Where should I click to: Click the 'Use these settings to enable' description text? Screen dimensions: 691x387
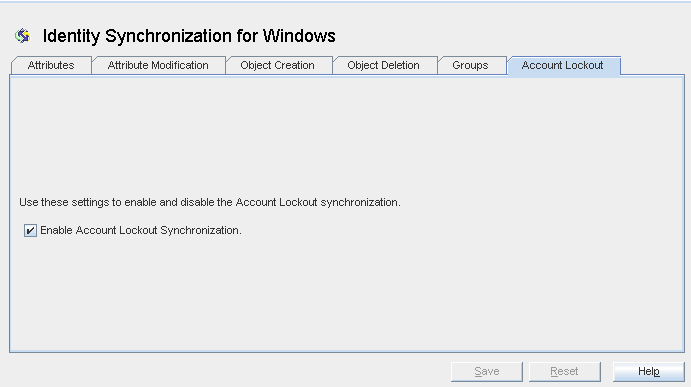tap(210, 202)
